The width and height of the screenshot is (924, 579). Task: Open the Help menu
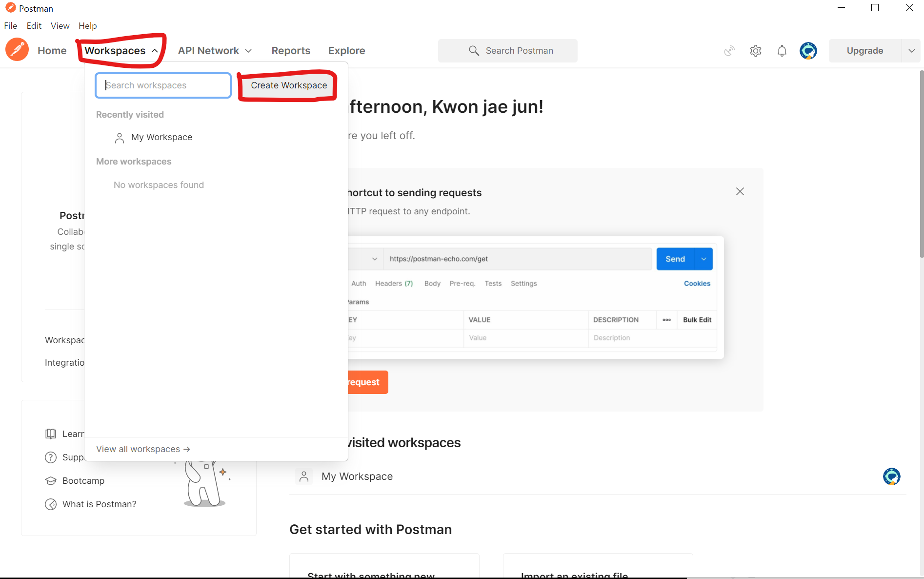coord(88,26)
